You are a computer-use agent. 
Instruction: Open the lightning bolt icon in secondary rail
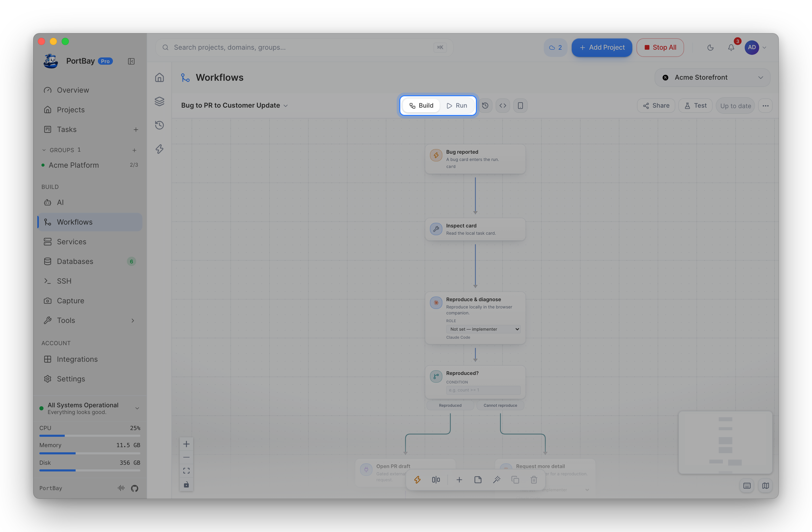[159, 149]
